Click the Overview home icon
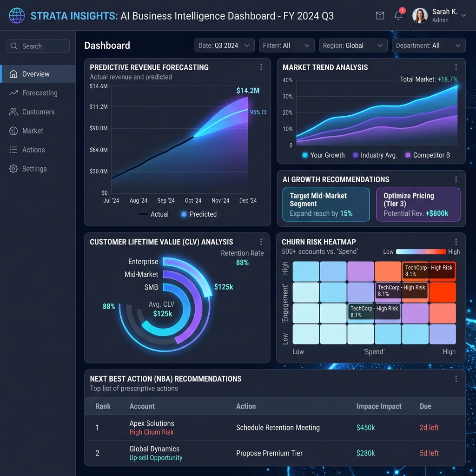Image resolution: width=476 pixels, height=476 pixels. (13, 74)
